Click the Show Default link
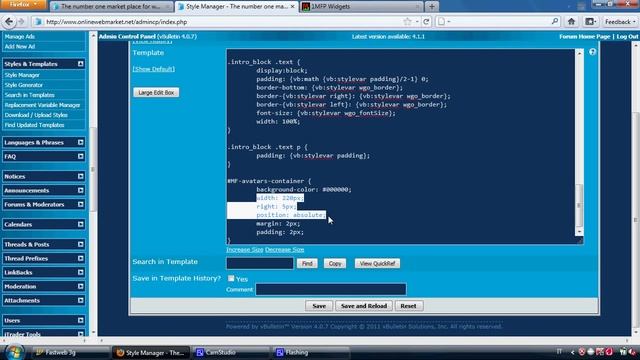This screenshot has width=640, height=360. [x=153, y=69]
